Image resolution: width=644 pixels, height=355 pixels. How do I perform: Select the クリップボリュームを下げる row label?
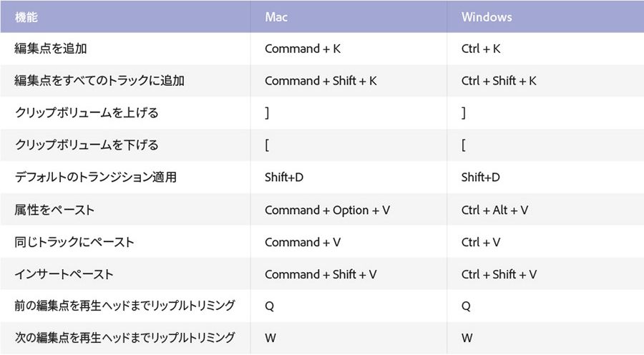pos(87,145)
